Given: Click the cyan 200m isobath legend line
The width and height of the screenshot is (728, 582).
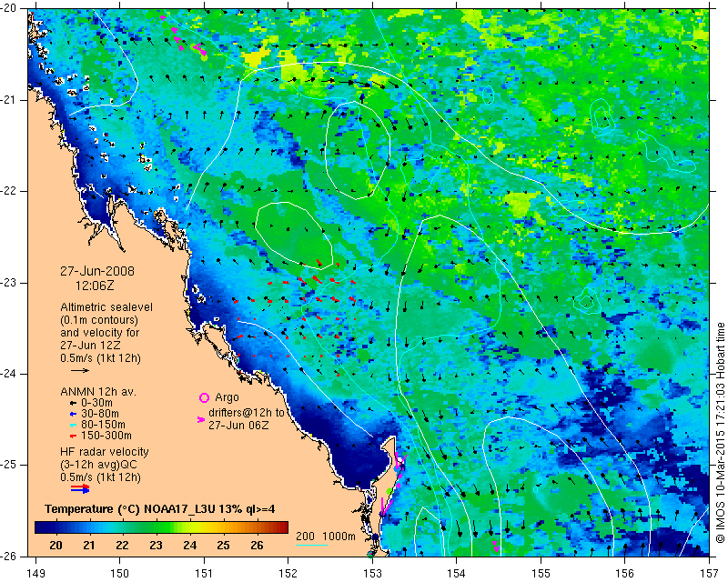Looking at the screenshot, I should click(x=311, y=545).
